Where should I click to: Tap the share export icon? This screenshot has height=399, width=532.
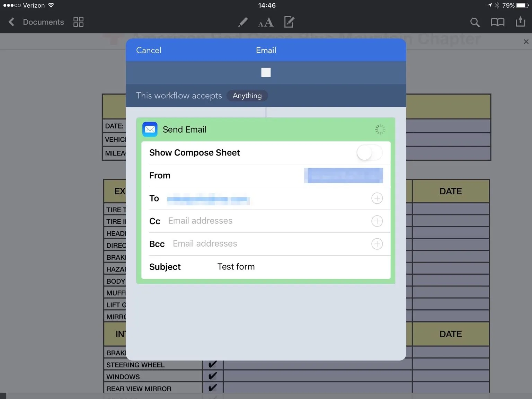(x=520, y=22)
